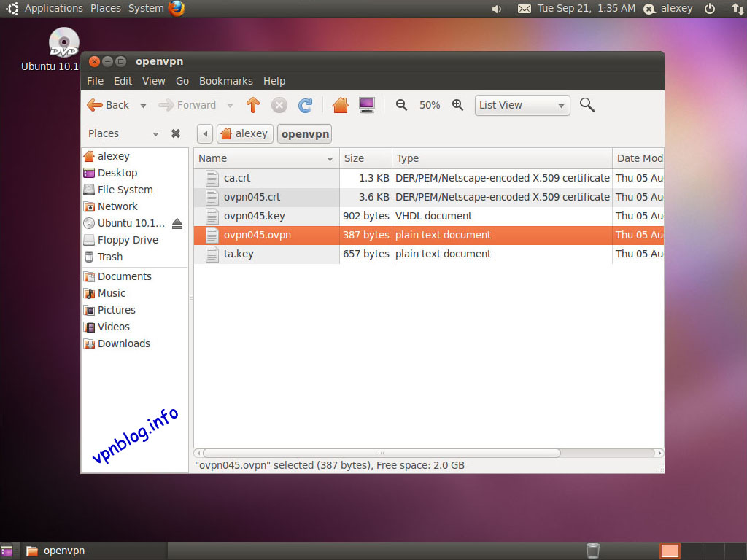Viewport: 747px width, 560px height.
Task: Click the ca.crt file icon
Action: (212, 178)
